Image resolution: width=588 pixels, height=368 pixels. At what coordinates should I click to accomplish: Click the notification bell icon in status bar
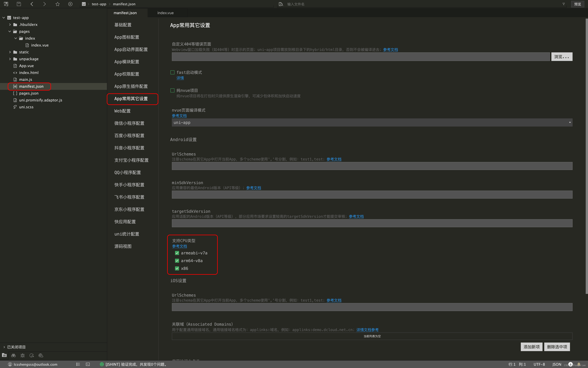tap(579, 364)
